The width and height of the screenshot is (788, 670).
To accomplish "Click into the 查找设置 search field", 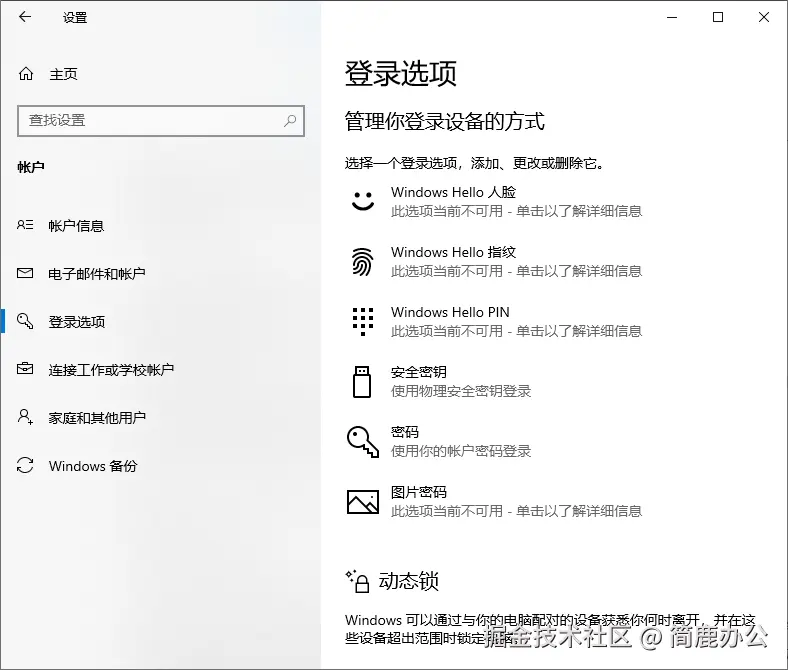I will pyautogui.click(x=161, y=121).
